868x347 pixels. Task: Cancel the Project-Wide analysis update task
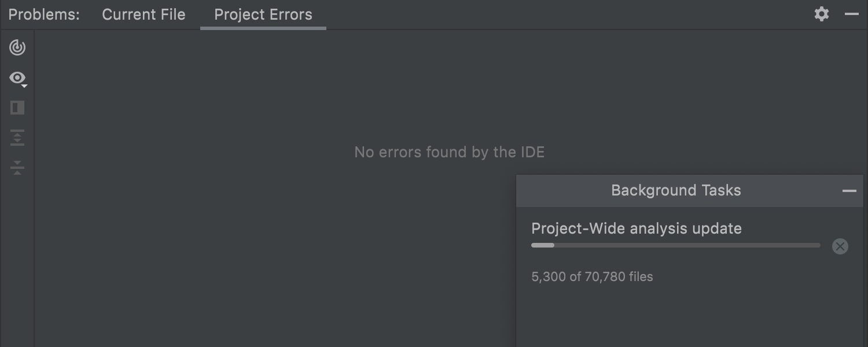click(840, 246)
